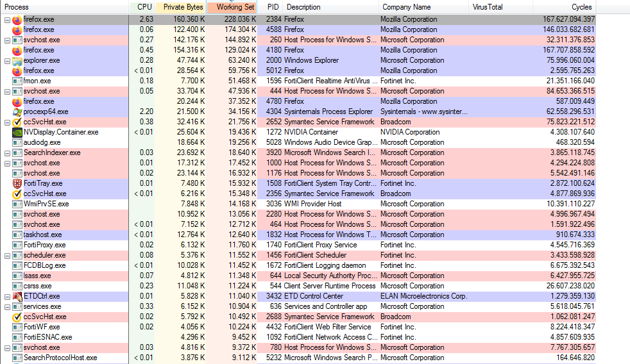Click the taskhost.exe process icon
The width and height of the screenshot is (630, 364).
pyautogui.click(x=17, y=235)
